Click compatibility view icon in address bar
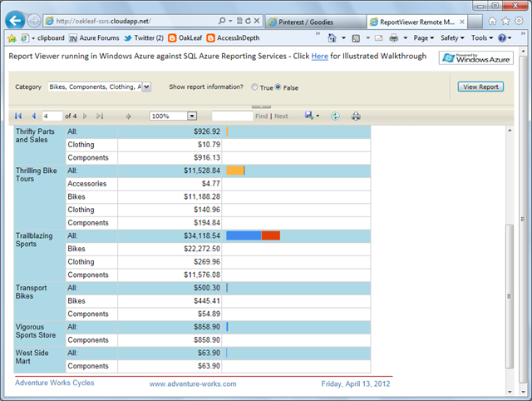The width and height of the screenshot is (532, 401). pos(239,21)
